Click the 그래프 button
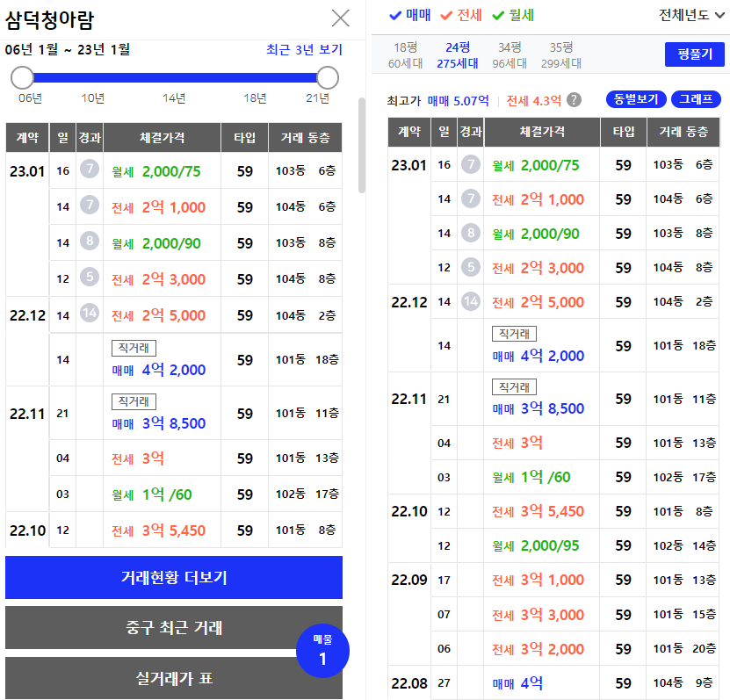 point(696,99)
